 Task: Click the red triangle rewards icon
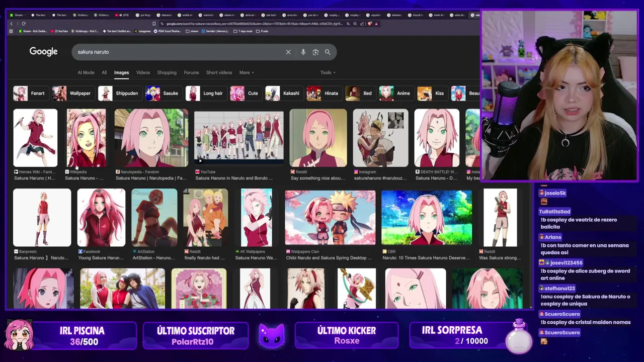(376, 24)
